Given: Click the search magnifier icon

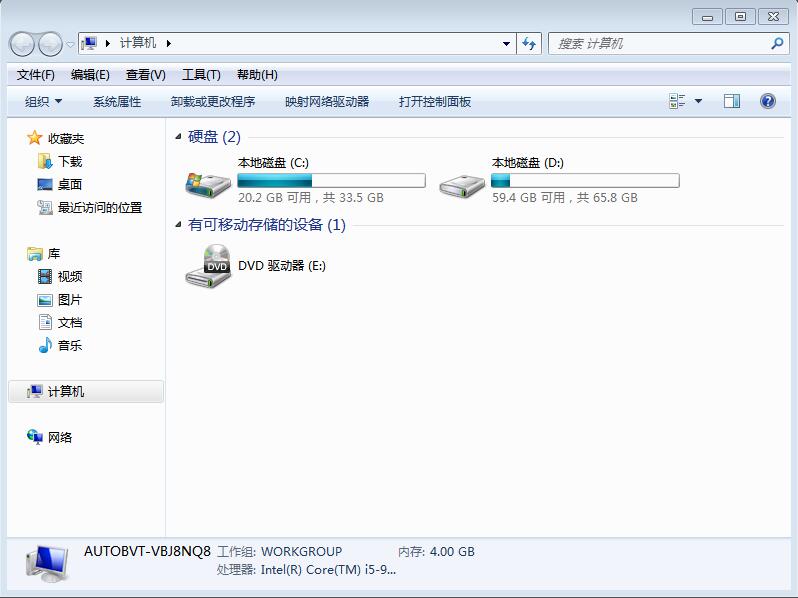Looking at the screenshot, I should [x=777, y=43].
